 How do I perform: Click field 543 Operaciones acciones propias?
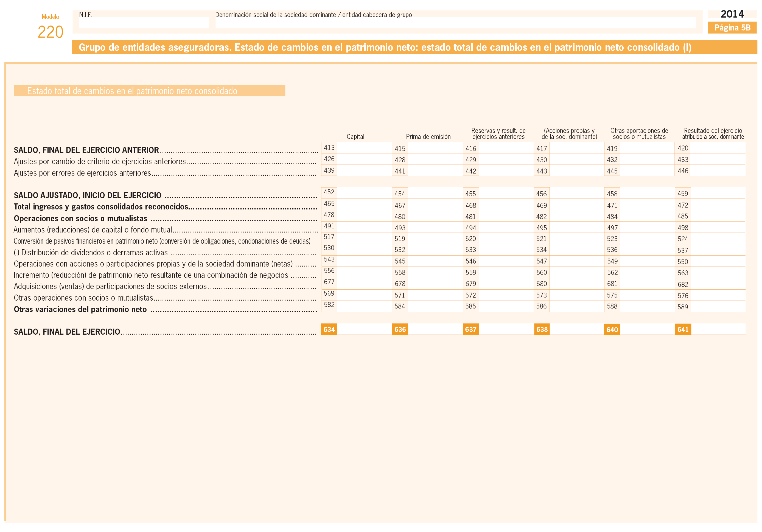click(365, 261)
